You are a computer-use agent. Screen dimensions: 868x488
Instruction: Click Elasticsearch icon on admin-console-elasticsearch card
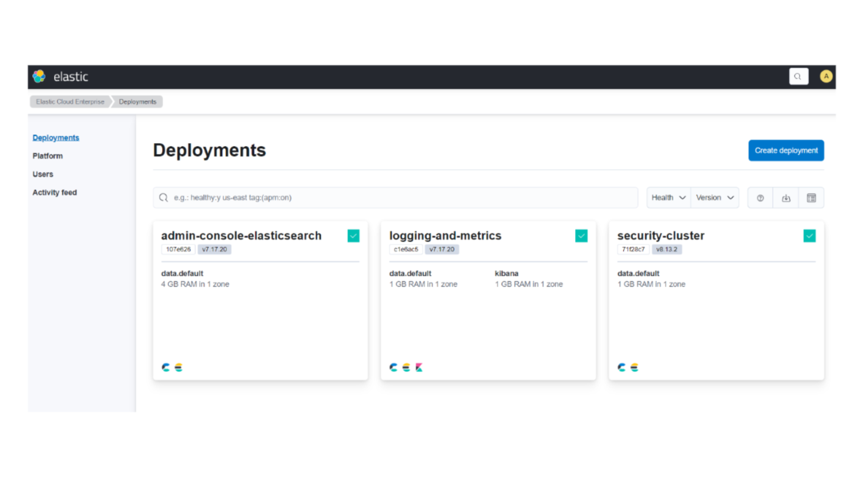click(x=178, y=367)
